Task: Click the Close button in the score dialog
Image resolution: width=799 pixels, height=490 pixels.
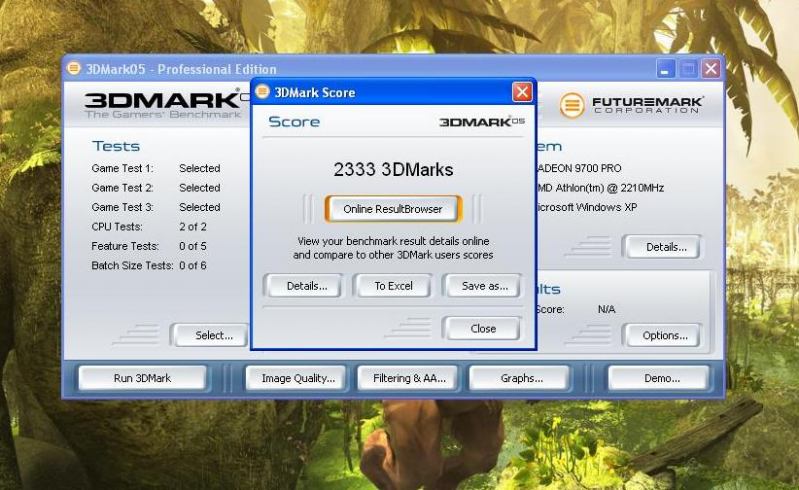Action: coord(483,329)
